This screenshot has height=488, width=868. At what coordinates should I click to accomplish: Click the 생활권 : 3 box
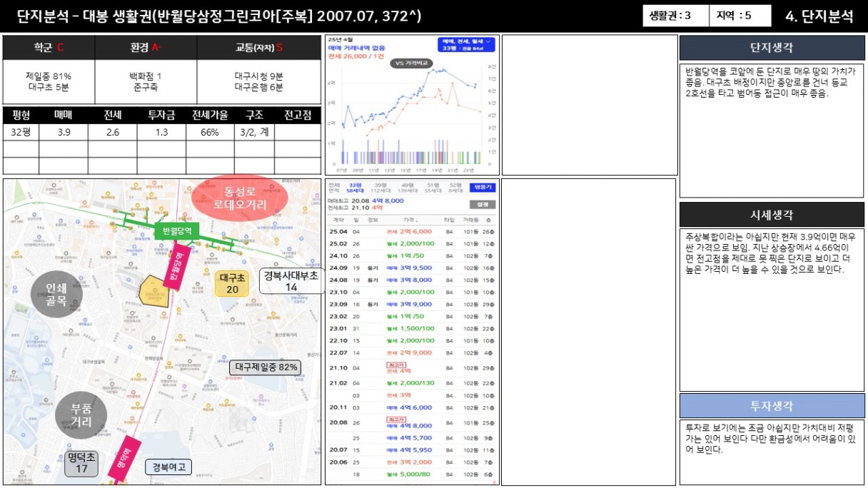(x=675, y=16)
